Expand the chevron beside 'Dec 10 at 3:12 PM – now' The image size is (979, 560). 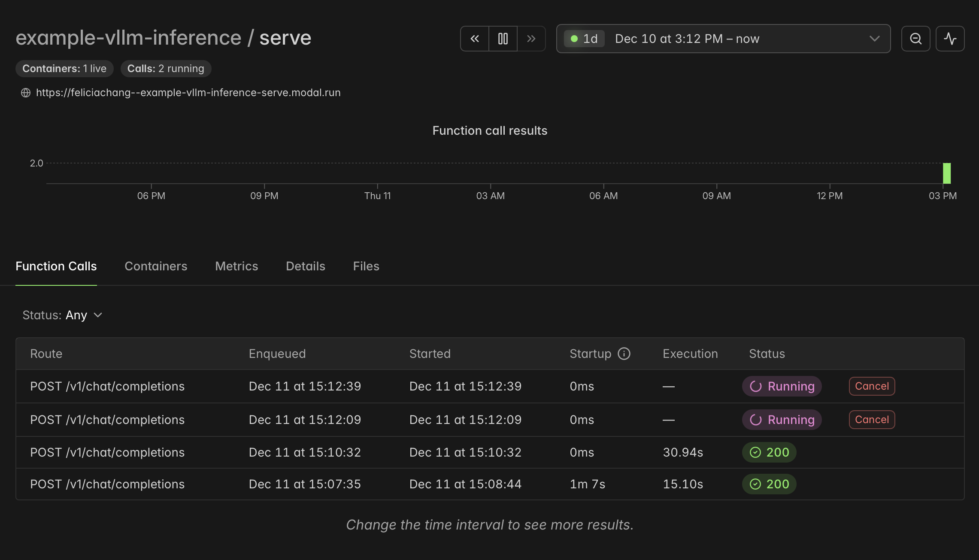point(874,39)
